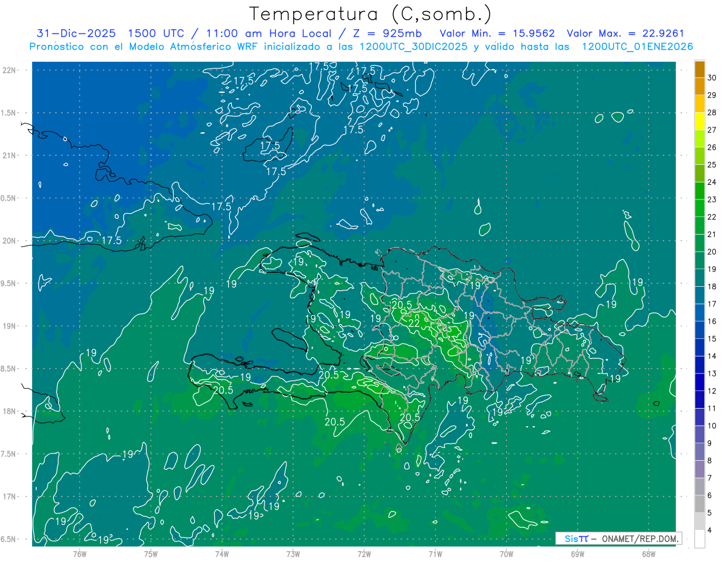Click the '75W' longitude axis label
The height and width of the screenshot is (562, 728).
(150, 554)
